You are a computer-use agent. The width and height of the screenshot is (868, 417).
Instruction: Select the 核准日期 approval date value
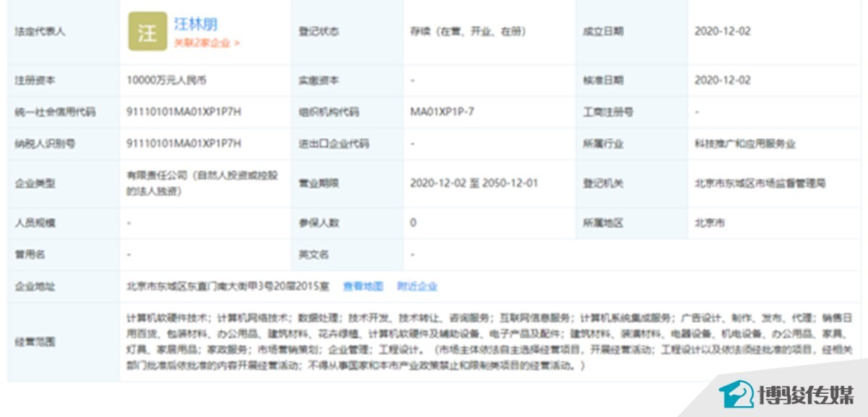pos(723,80)
